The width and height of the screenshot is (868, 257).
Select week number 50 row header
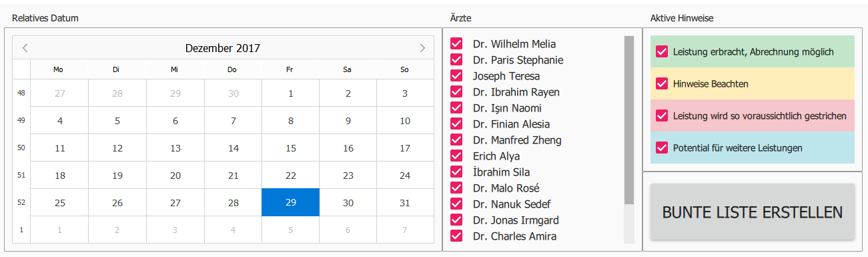[21, 148]
